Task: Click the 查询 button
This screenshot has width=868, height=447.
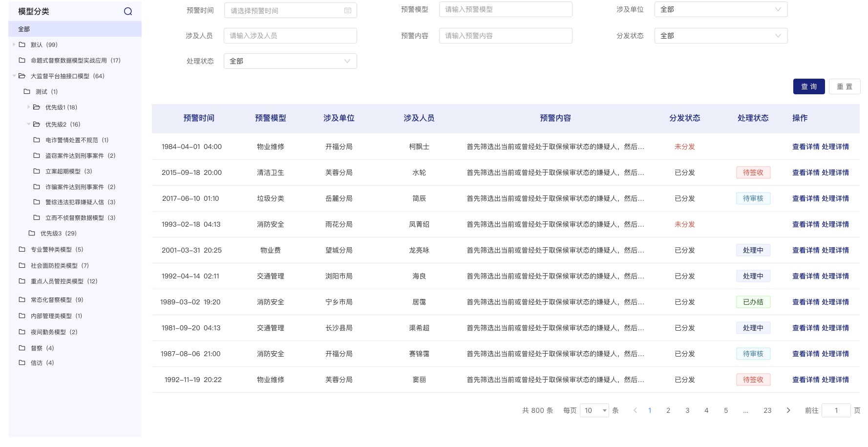Action: 808,86
